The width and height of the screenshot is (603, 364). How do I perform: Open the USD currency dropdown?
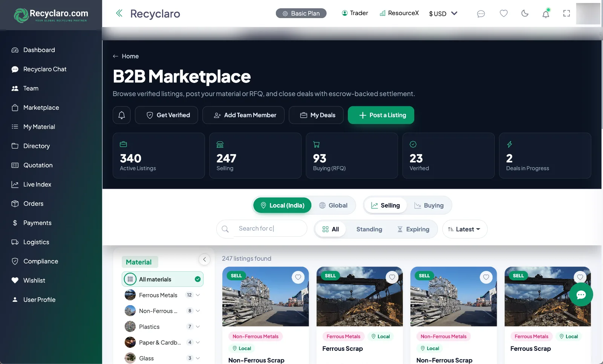click(x=443, y=14)
